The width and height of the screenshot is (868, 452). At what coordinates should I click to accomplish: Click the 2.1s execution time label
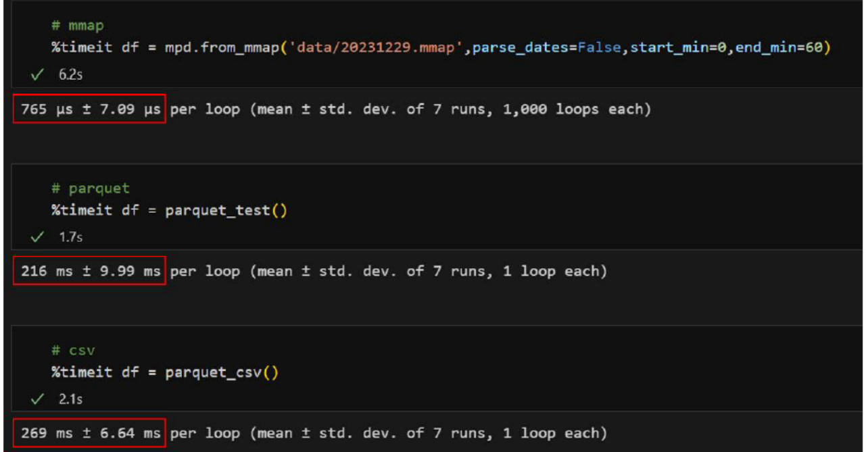coord(70,399)
